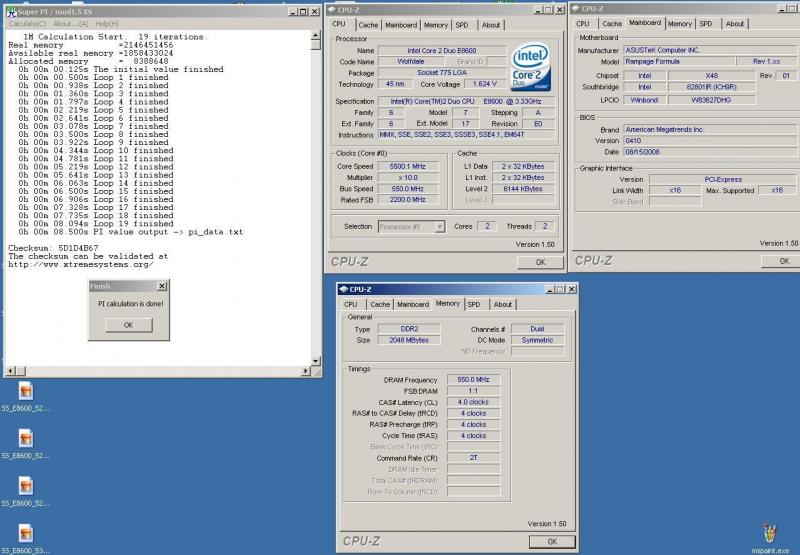The image size is (800, 555).
Task: Click the core speed value '5500.1 MHz'
Action: point(408,167)
